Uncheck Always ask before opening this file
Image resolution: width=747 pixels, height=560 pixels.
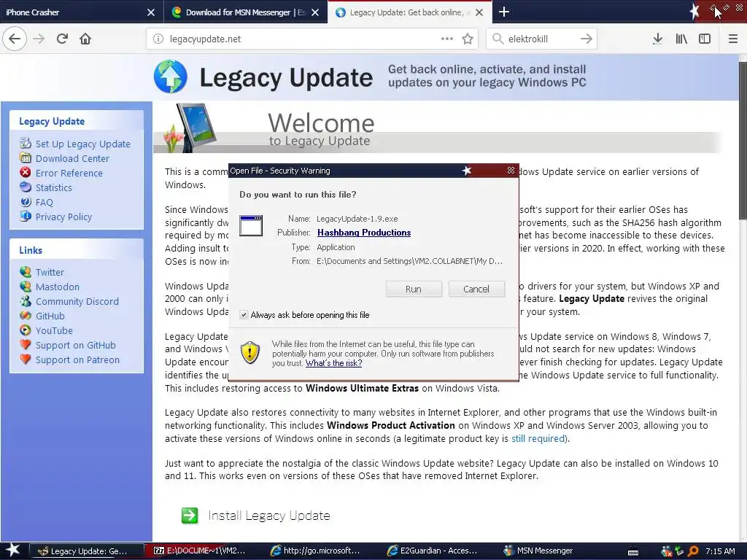[244, 315]
